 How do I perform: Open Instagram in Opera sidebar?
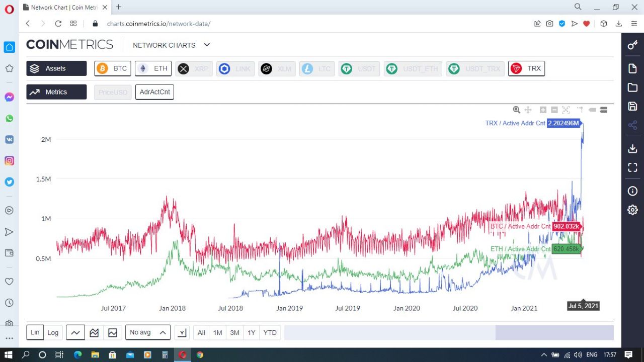pos(9,161)
